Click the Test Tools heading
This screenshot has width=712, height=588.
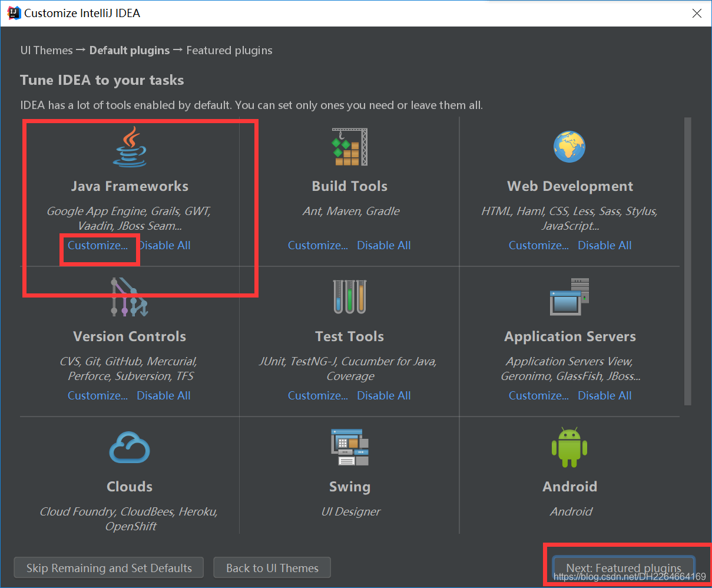[350, 336]
